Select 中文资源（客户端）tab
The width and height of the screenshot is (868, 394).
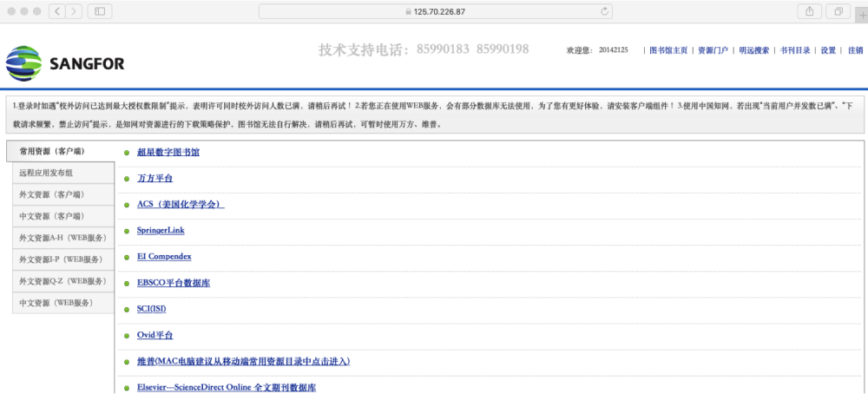pyautogui.click(x=63, y=216)
